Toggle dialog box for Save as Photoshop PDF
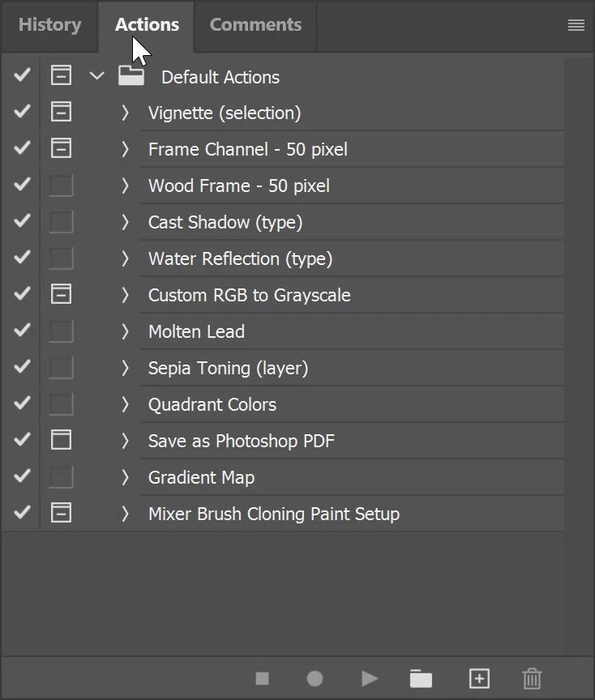The width and height of the screenshot is (595, 700). [61, 440]
